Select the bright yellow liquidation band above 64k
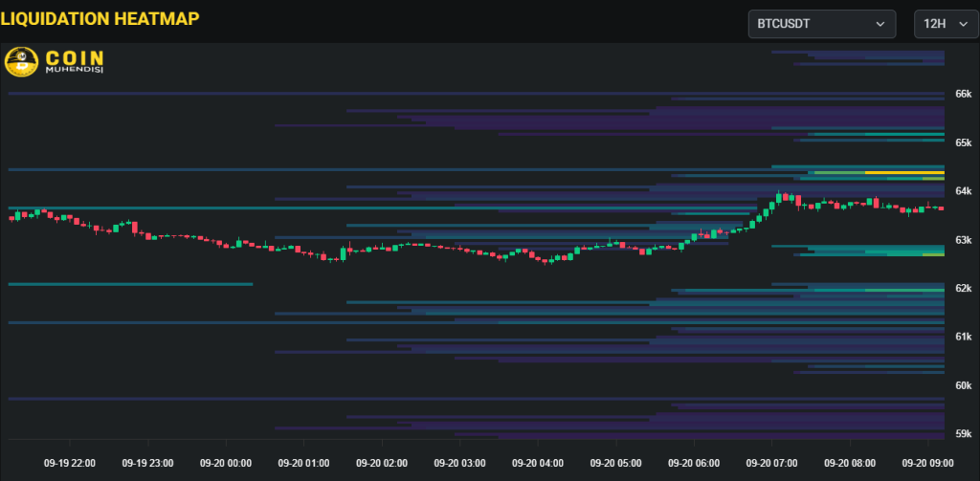 coord(904,173)
